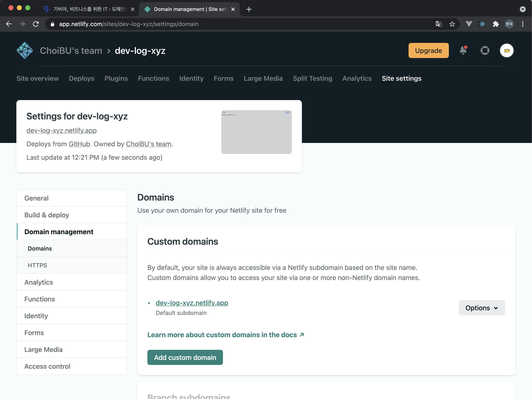
Task: Click the Google Translate icon in address bar
Action: coord(439,24)
